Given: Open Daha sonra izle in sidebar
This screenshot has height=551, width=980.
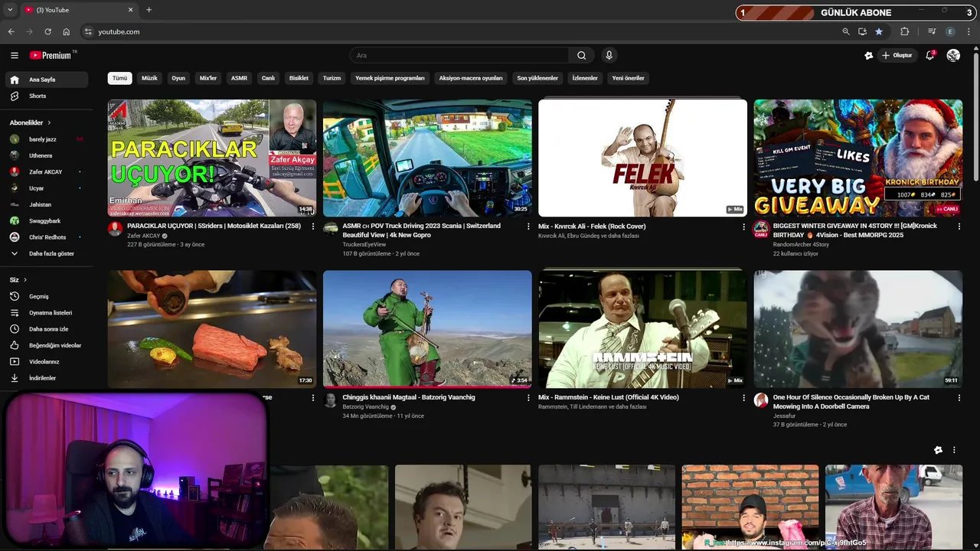Looking at the screenshot, I should coord(47,329).
